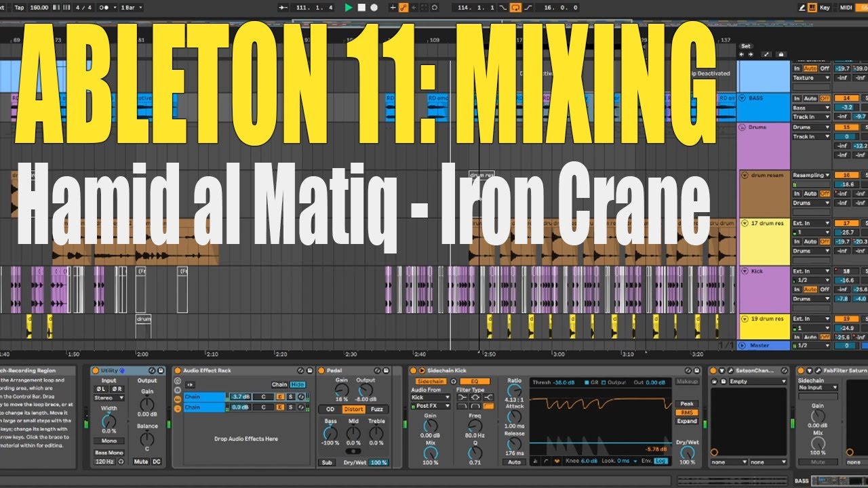Screen dimensions: 868x488
Task: Toggle Sidechain button in Sidechain Kick compressor
Action: [x=431, y=382]
